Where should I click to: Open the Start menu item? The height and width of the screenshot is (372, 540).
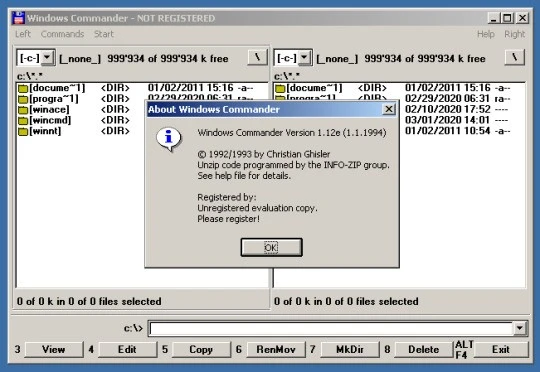coord(104,34)
